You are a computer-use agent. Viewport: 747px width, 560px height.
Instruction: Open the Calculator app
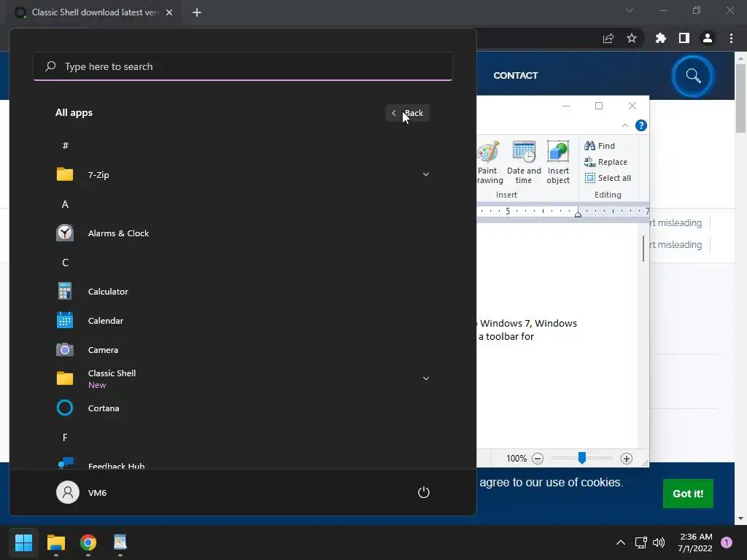243,292
